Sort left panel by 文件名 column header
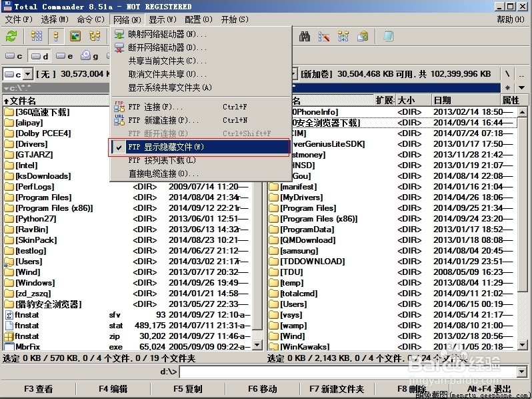This screenshot has width=532, height=399. 56,101
